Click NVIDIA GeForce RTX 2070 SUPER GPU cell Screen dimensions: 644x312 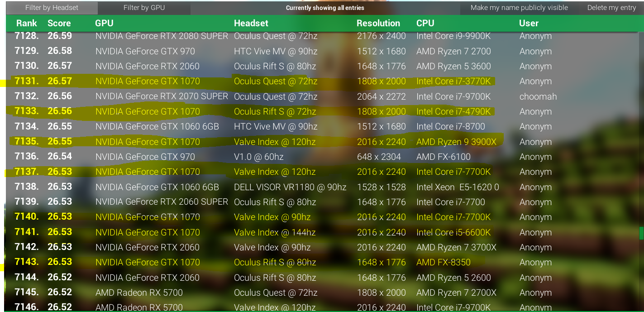pyautogui.click(x=162, y=96)
